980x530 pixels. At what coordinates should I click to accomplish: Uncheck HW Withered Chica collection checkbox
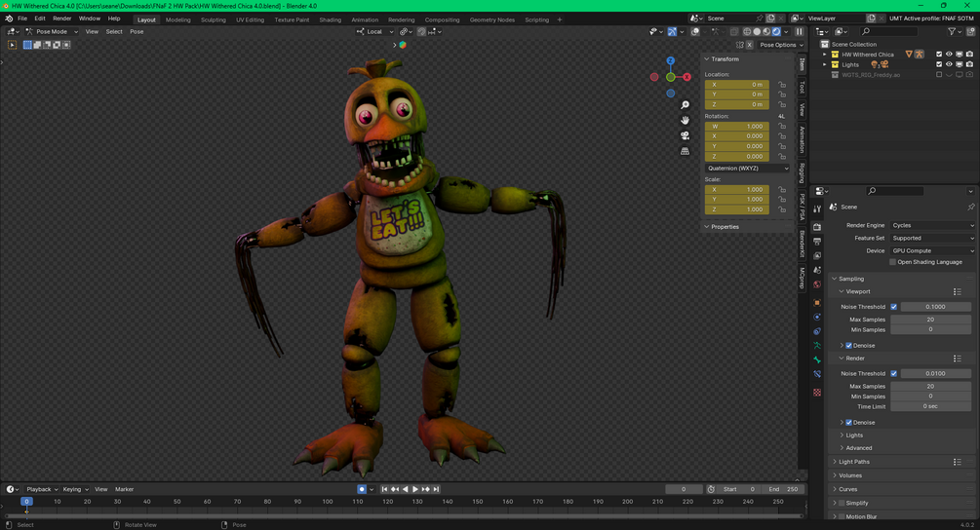pyautogui.click(x=939, y=55)
